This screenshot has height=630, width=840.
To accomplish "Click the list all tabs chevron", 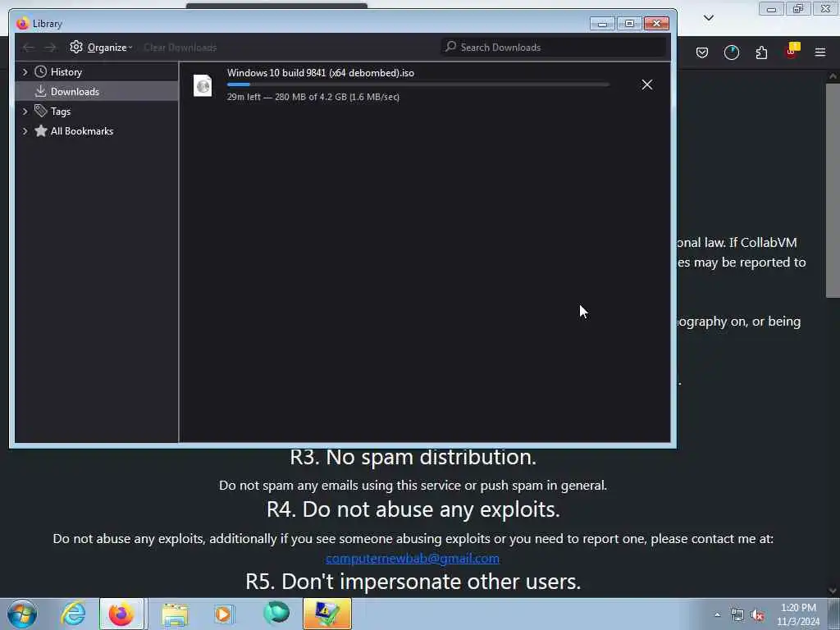I will [x=708, y=18].
